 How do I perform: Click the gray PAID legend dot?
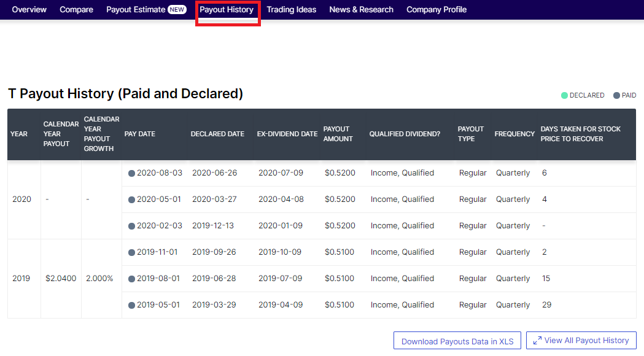click(616, 95)
